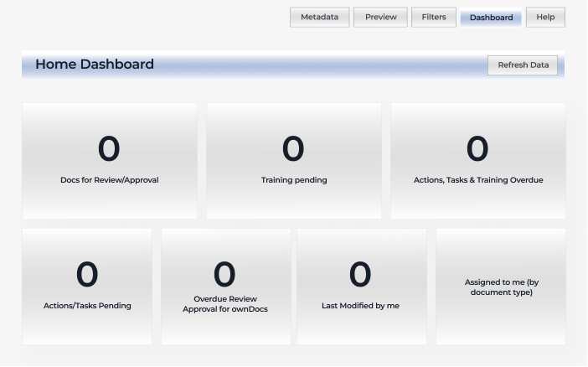The height and width of the screenshot is (367, 588).
Task: Switch to the Preview tab
Action: (x=380, y=17)
